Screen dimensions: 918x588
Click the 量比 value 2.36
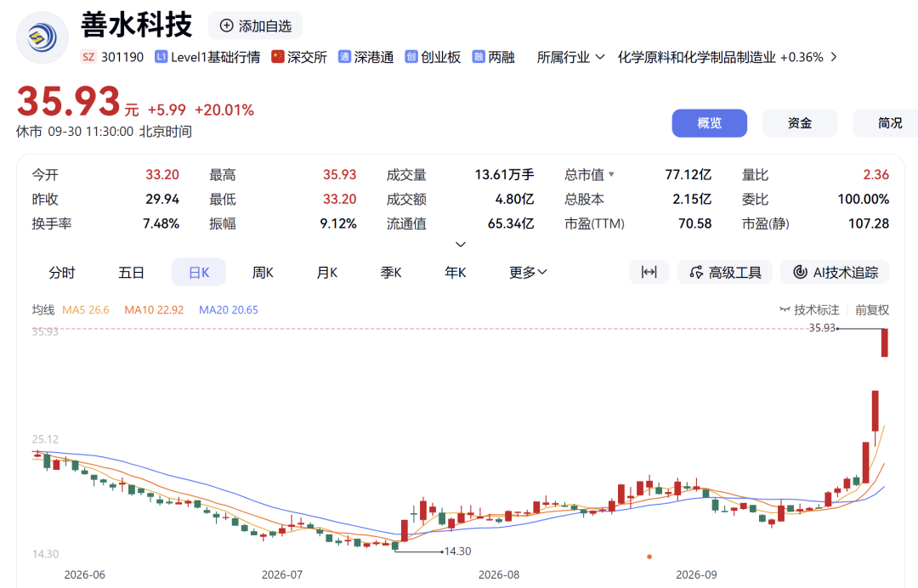(x=875, y=174)
